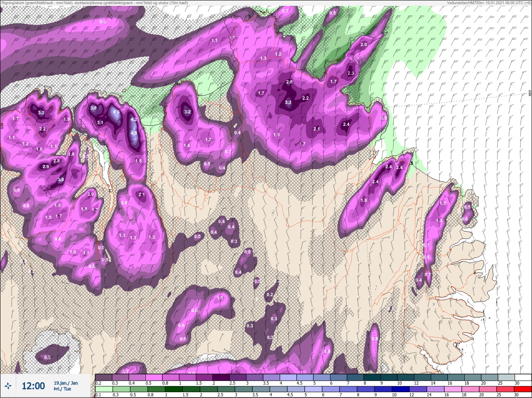Click the compass star icon beside 12:00

point(8,386)
